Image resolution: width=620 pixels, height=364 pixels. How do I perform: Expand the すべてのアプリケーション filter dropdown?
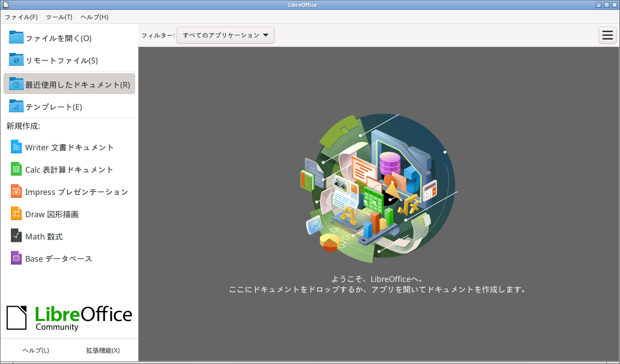click(226, 35)
